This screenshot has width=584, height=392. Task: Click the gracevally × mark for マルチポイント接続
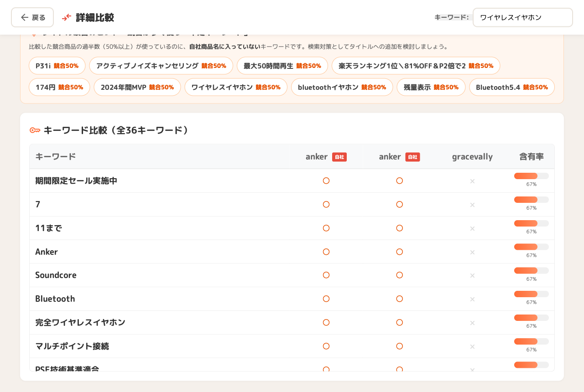(472, 347)
